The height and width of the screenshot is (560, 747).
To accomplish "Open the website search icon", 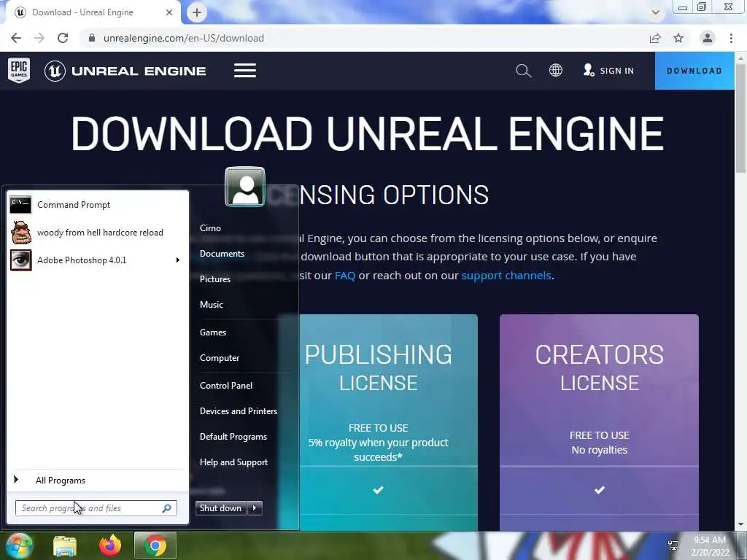I will [524, 71].
